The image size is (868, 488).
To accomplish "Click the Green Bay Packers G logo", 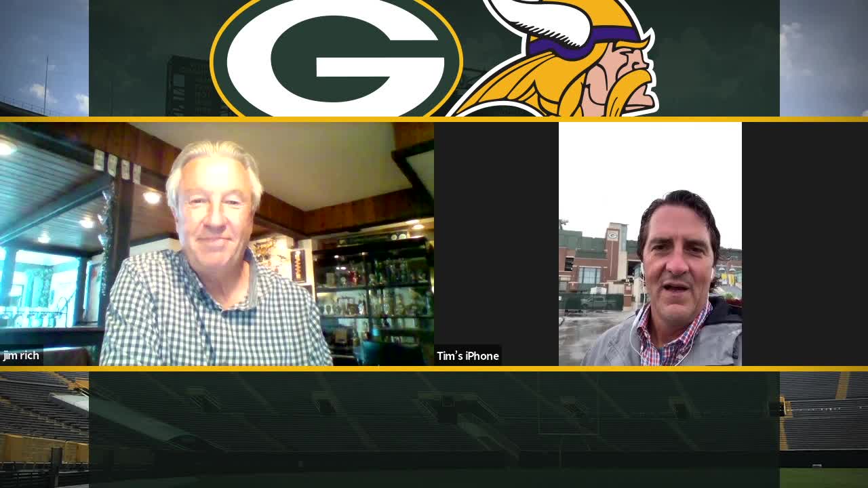I will coord(336,59).
